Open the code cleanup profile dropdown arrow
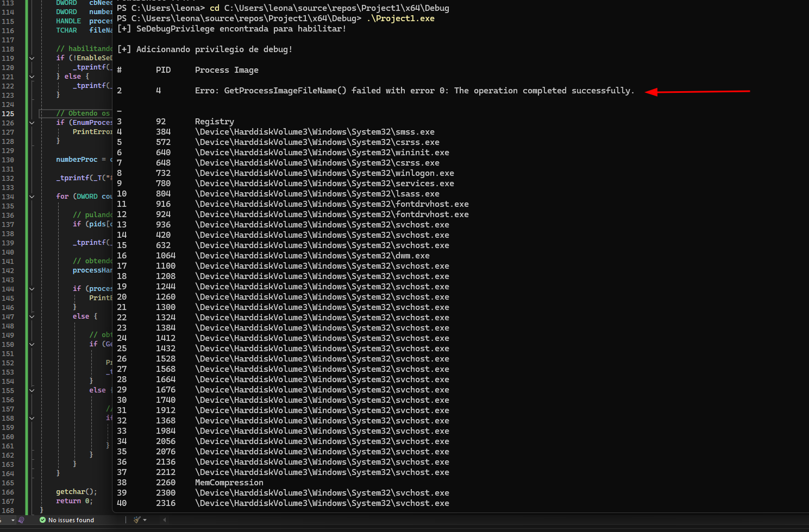The height and width of the screenshot is (532, 809). (145, 520)
